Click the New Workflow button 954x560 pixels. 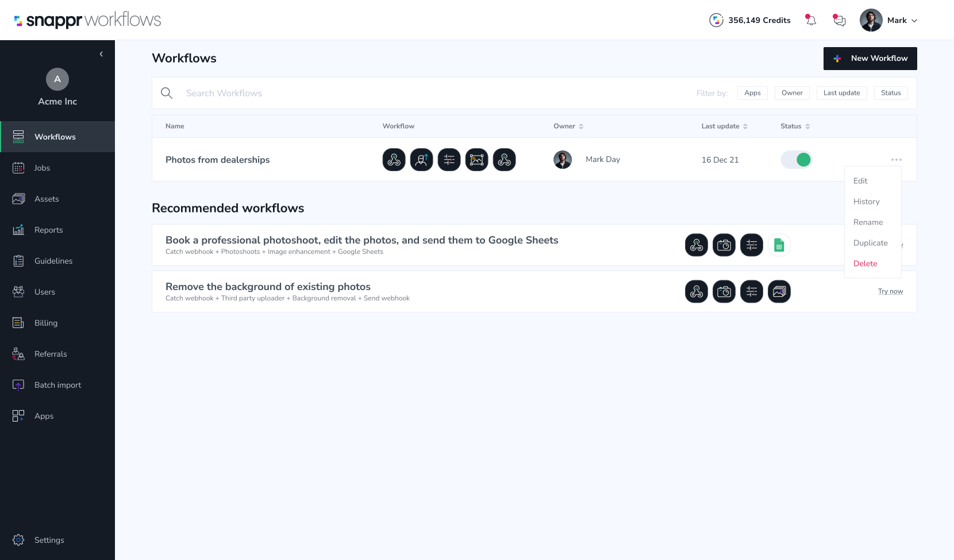coord(870,59)
